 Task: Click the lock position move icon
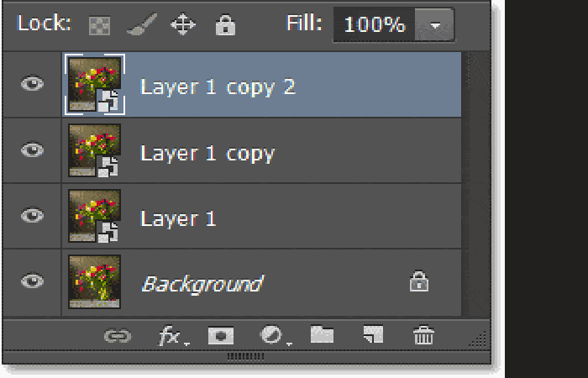click(x=183, y=24)
